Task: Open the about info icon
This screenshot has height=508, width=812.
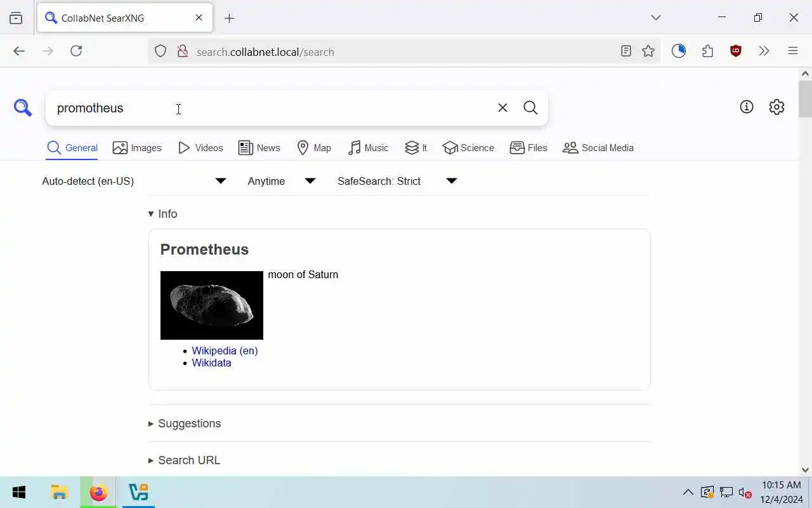Action: point(747,107)
